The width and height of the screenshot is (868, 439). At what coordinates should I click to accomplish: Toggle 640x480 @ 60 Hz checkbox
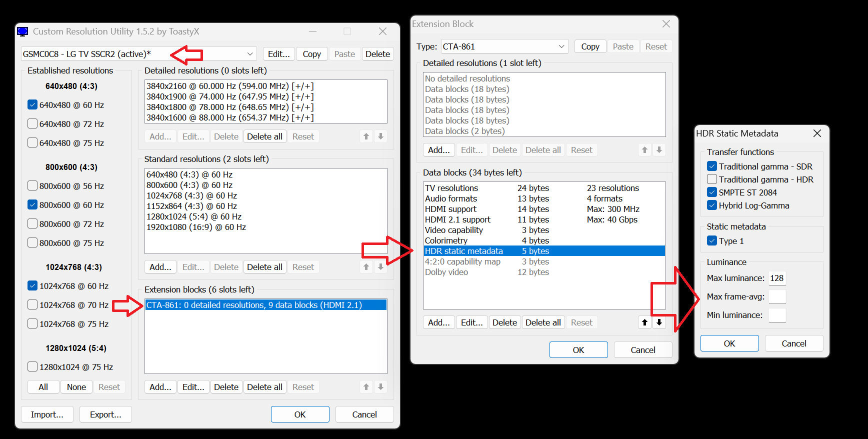(x=32, y=105)
